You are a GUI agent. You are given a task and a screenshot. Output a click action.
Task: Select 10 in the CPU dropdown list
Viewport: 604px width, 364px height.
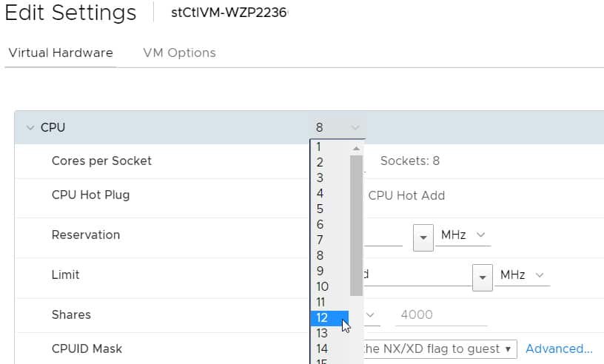(x=329, y=286)
